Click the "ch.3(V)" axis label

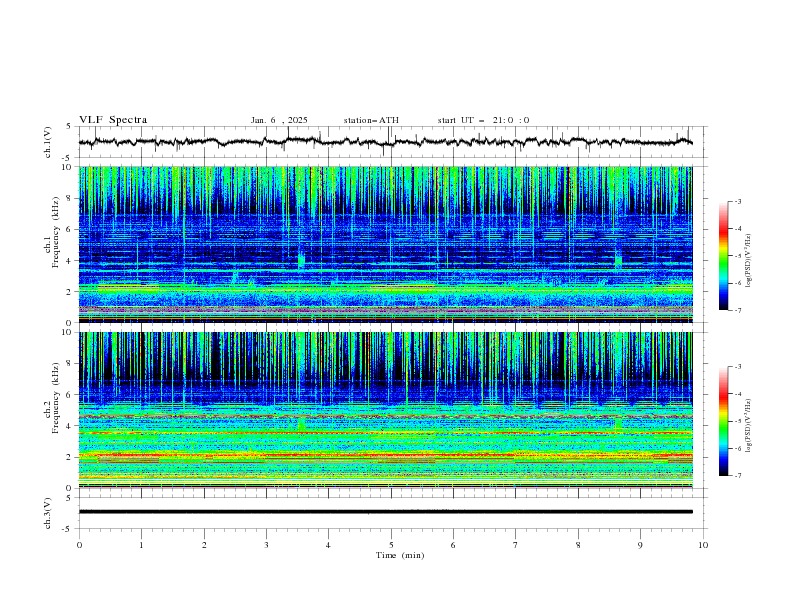pos(48,513)
